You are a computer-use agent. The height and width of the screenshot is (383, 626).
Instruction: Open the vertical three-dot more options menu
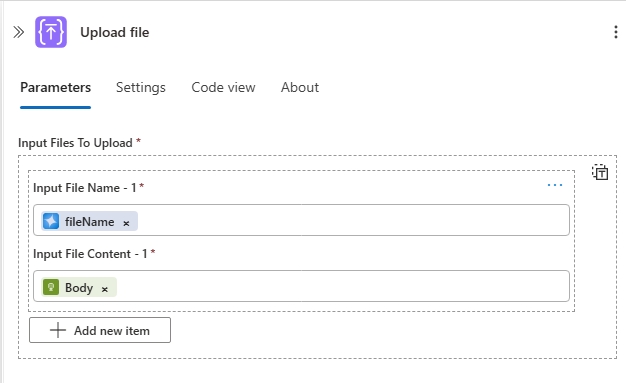616,32
